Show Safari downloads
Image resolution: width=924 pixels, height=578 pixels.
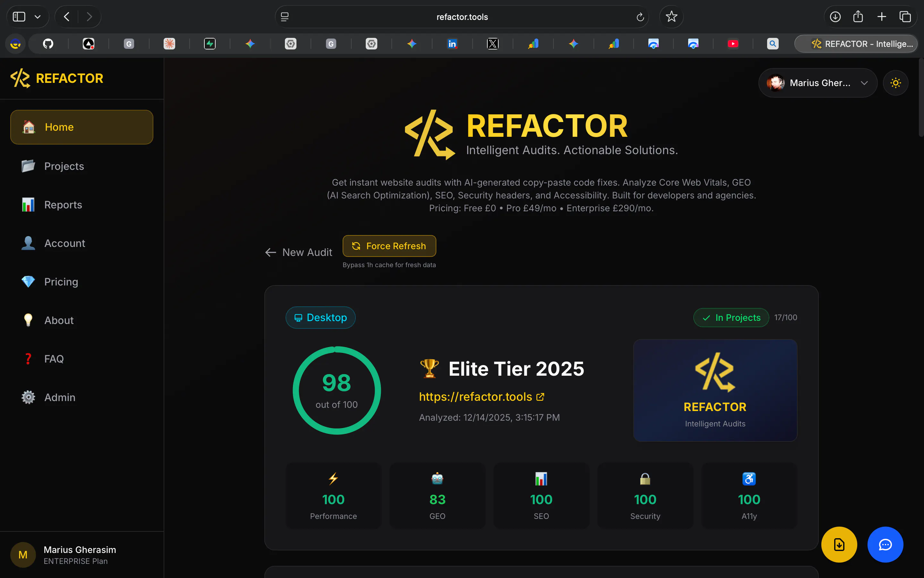tap(835, 17)
